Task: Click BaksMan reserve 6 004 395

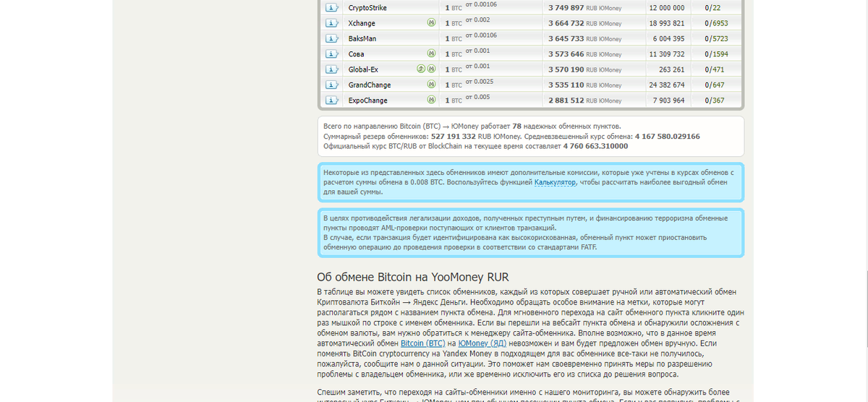Action: tap(668, 39)
